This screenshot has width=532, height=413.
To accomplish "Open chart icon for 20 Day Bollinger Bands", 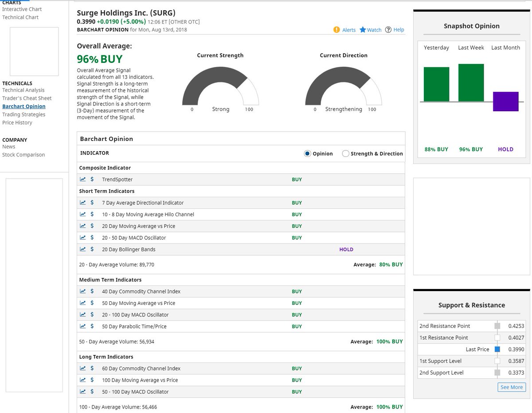I will [83, 249].
